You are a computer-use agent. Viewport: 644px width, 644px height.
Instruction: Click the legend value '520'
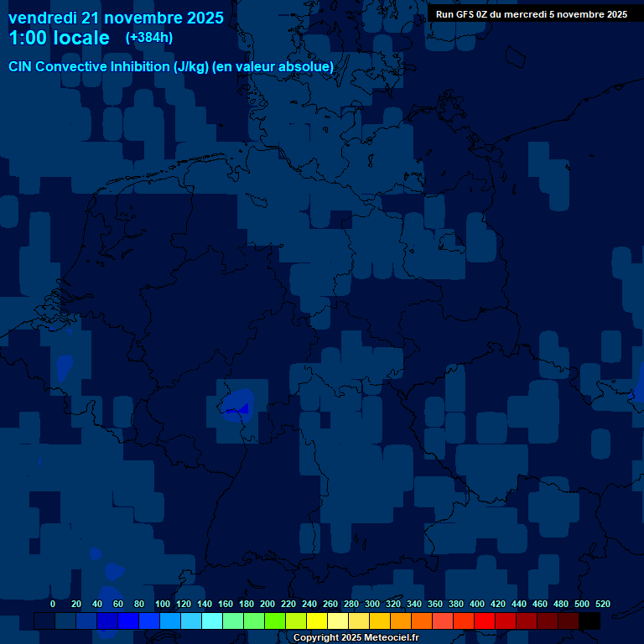(x=603, y=604)
